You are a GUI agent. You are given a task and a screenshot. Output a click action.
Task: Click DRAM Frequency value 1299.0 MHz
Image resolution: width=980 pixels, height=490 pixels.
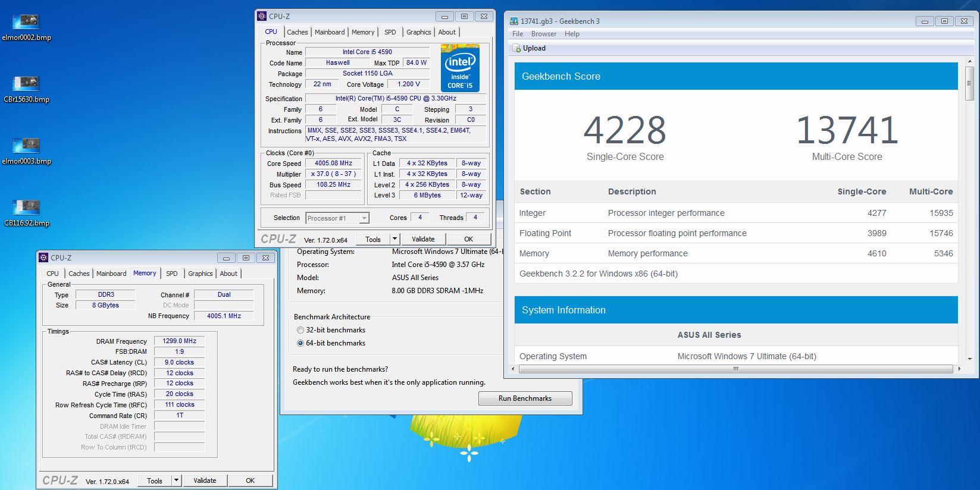(180, 341)
